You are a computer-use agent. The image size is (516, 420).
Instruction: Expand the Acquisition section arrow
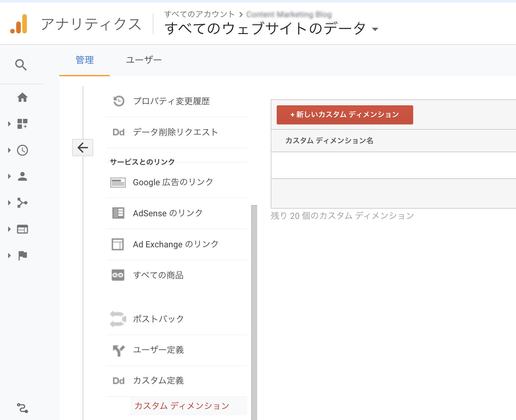coord(9,203)
